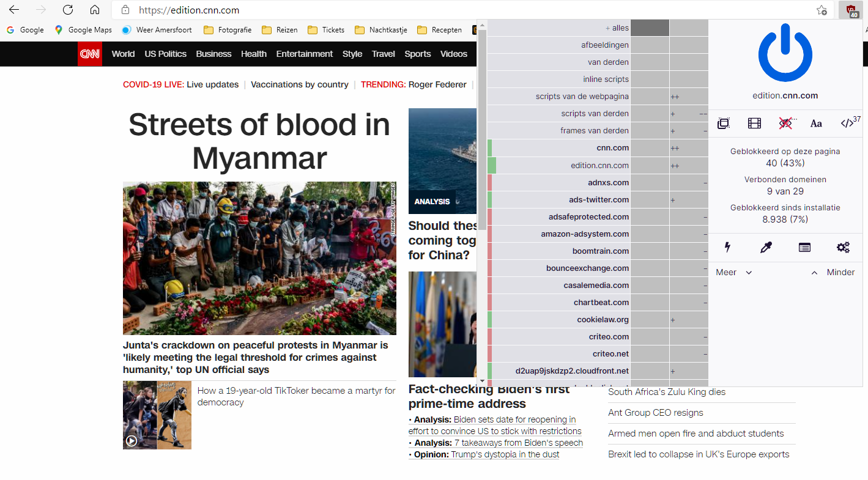Open the element zapper (lightning bolt)

point(727,247)
